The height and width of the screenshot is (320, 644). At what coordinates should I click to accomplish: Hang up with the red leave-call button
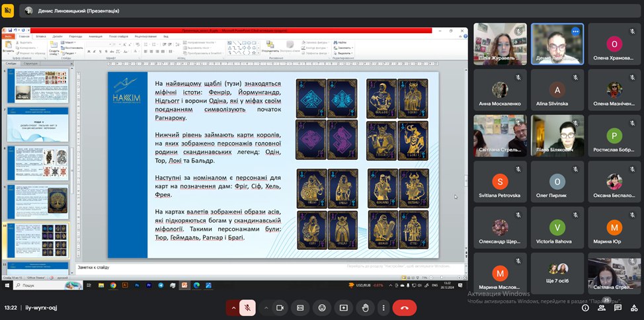click(404, 307)
